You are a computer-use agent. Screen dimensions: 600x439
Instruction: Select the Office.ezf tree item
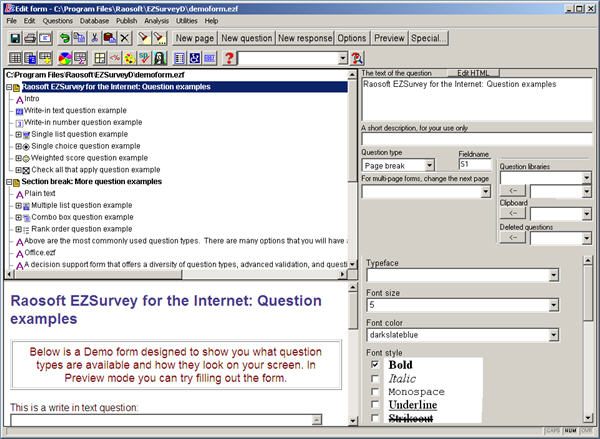(x=40, y=253)
